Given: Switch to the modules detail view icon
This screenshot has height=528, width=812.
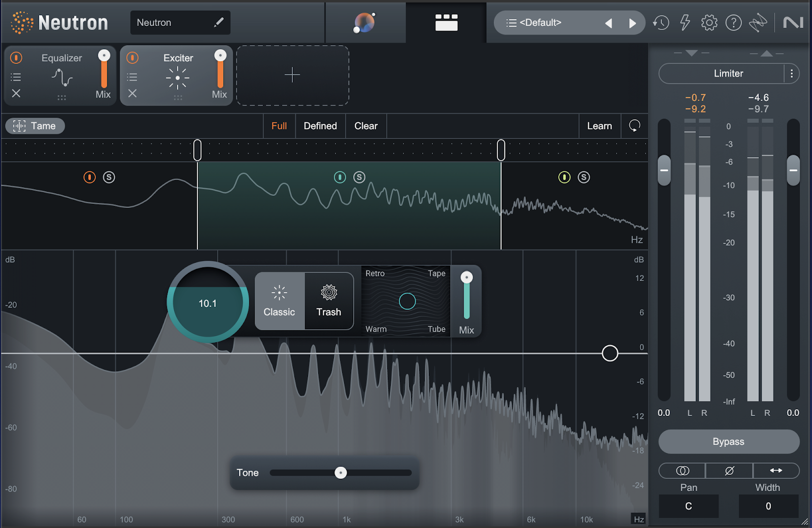Looking at the screenshot, I should [x=447, y=22].
